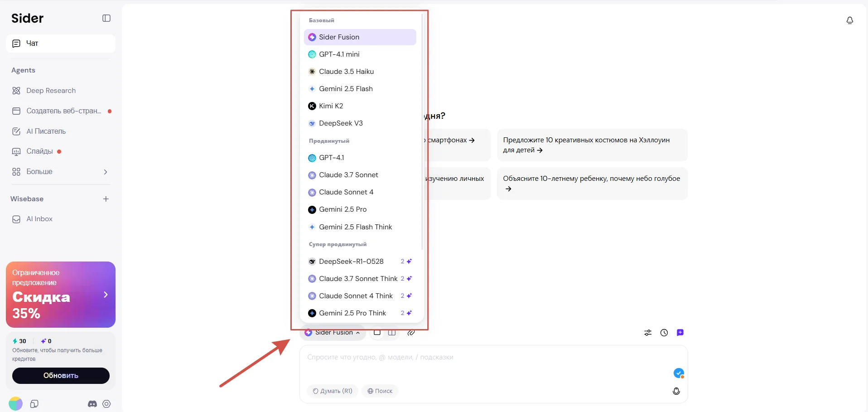Attach a file with the paperclip icon

tap(411, 333)
